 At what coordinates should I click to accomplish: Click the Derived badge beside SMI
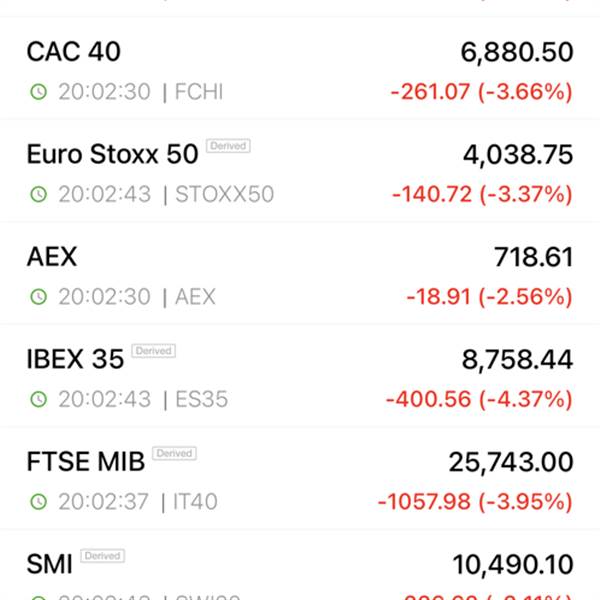tap(102, 556)
